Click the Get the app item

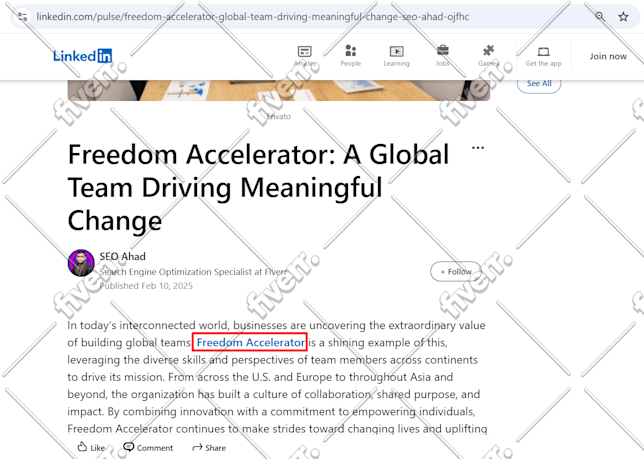coord(543,56)
